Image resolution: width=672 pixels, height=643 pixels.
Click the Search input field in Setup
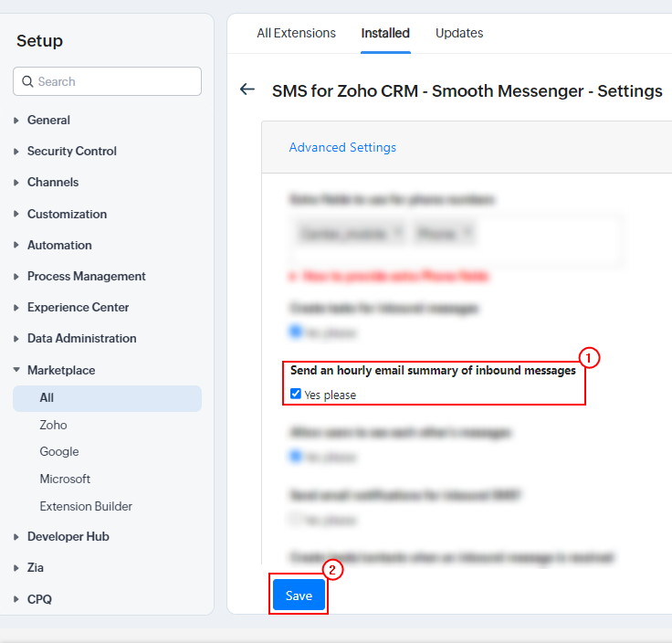coord(107,81)
